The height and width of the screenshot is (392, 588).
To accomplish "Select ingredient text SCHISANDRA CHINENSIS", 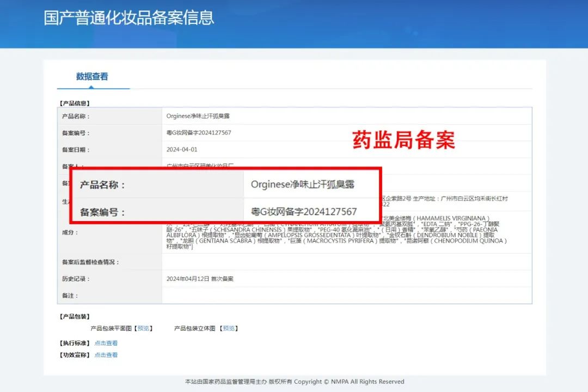I will pos(248,230).
